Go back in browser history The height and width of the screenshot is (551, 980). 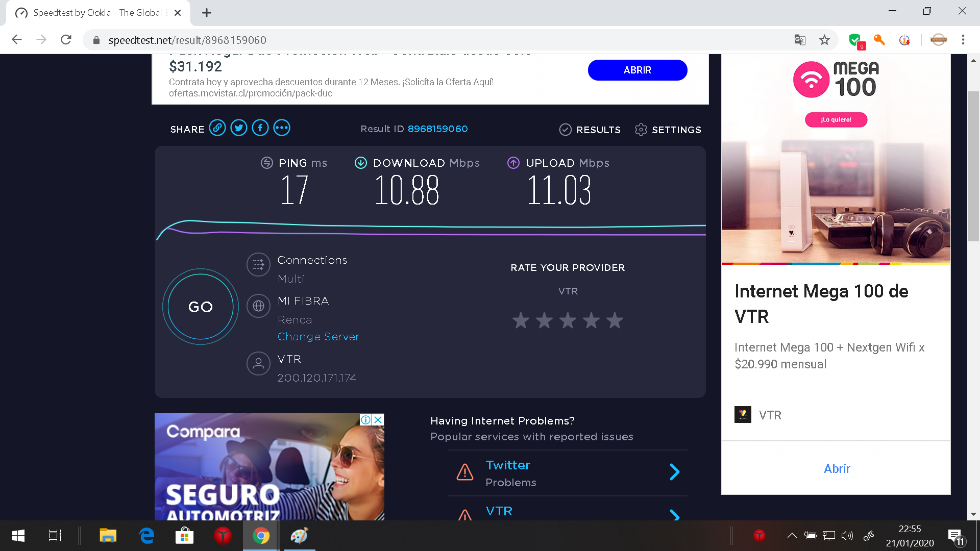(17, 40)
